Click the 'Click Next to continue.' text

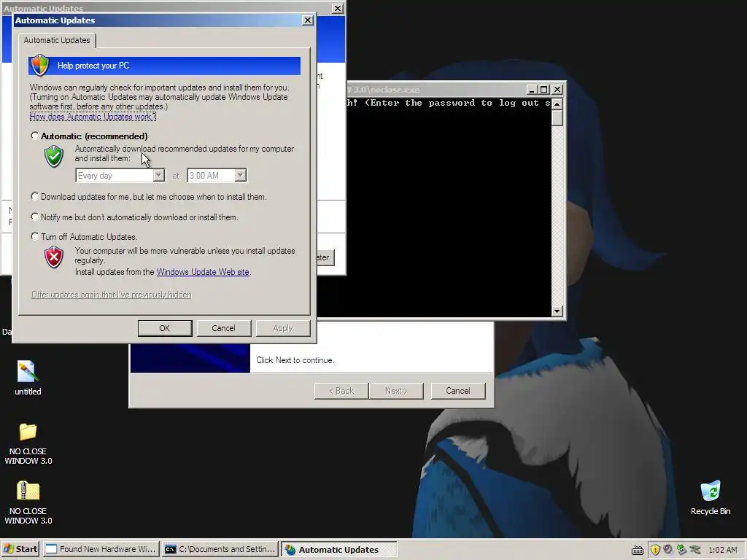click(x=295, y=360)
